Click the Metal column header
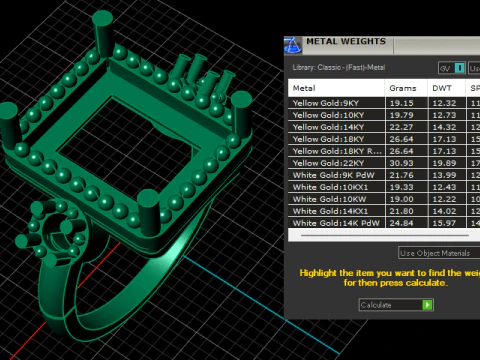This screenshot has width=480, height=360. click(336, 88)
